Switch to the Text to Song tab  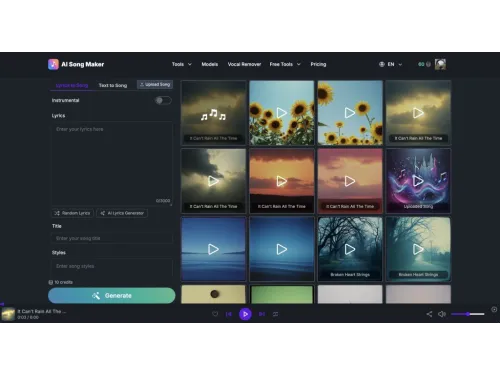click(113, 85)
